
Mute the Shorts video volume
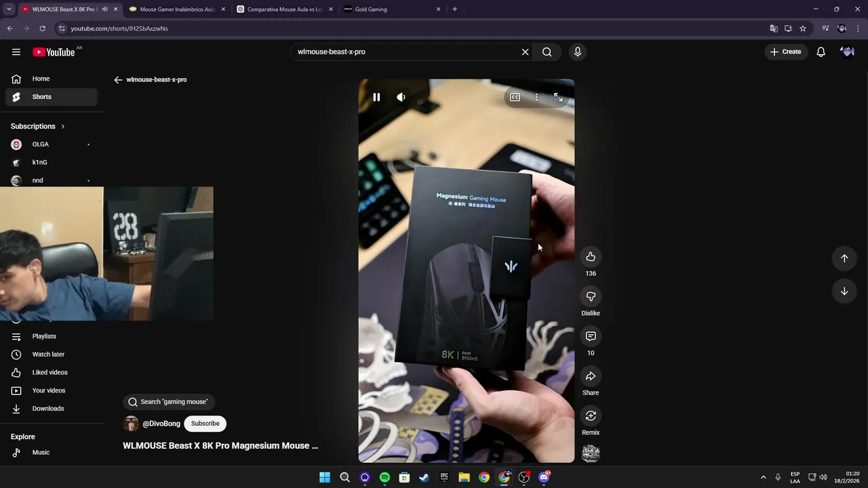tap(401, 98)
